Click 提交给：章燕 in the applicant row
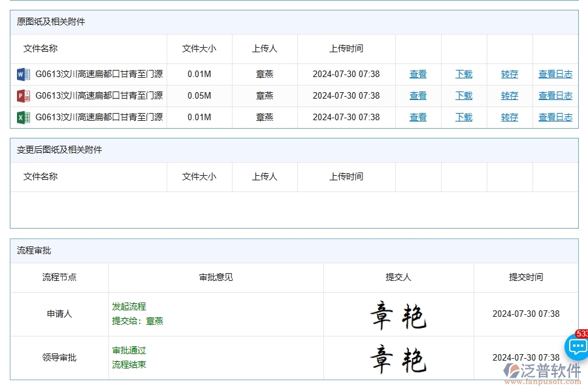 click(x=137, y=320)
